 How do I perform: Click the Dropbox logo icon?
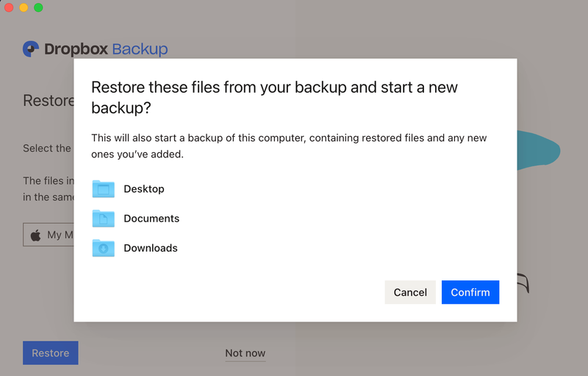[31, 49]
